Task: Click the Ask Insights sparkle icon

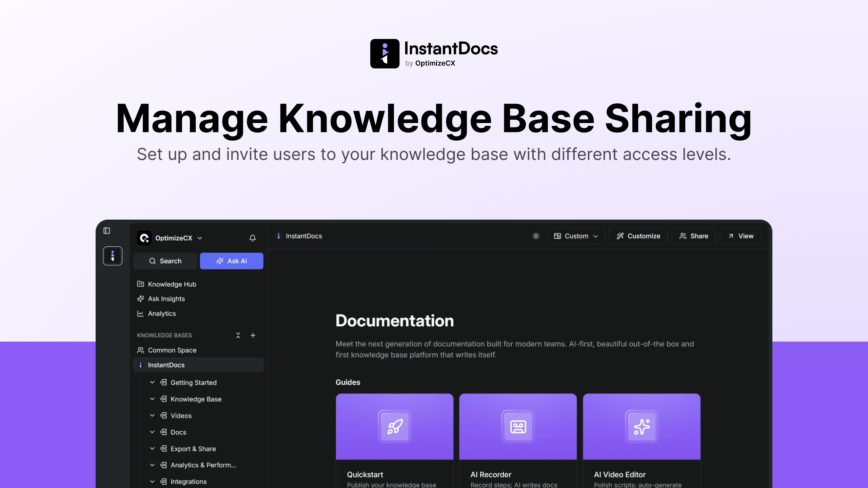Action: [x=141, y=299]
